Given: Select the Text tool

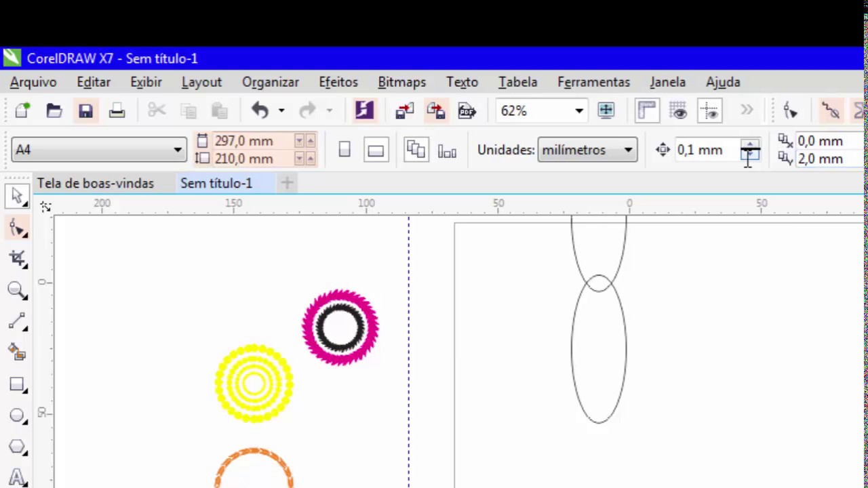Looking at the screenshot, I should (17, 476).
